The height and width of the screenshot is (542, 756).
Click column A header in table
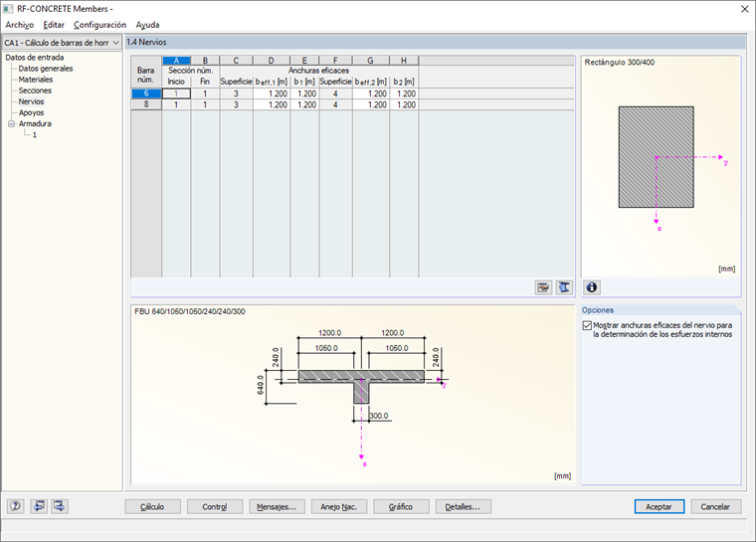pyautogui.click(x=176, y=61)
